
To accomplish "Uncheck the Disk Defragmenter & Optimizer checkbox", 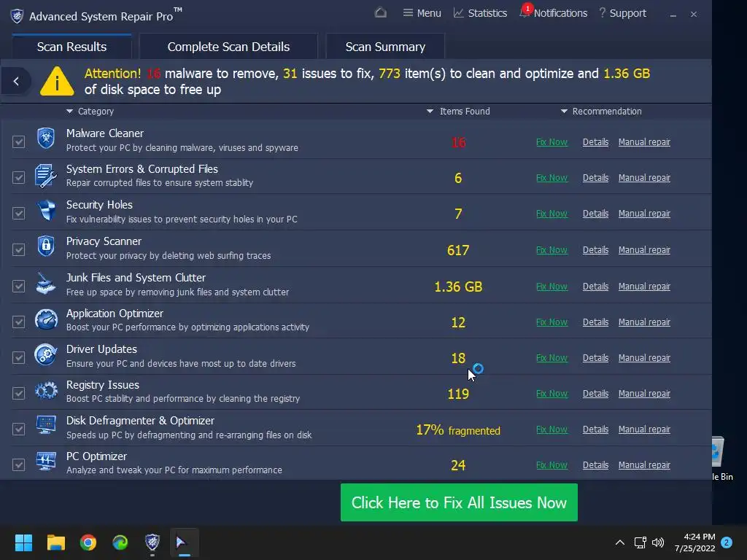I will click(18, 429).
